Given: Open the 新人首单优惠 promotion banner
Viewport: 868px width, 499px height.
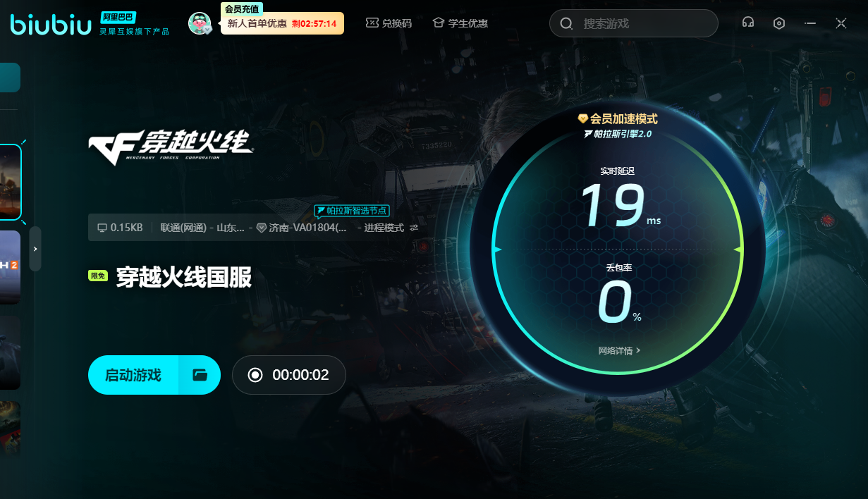Looking at the screenshot, I should pyautogui.click(x=282, y=23).
